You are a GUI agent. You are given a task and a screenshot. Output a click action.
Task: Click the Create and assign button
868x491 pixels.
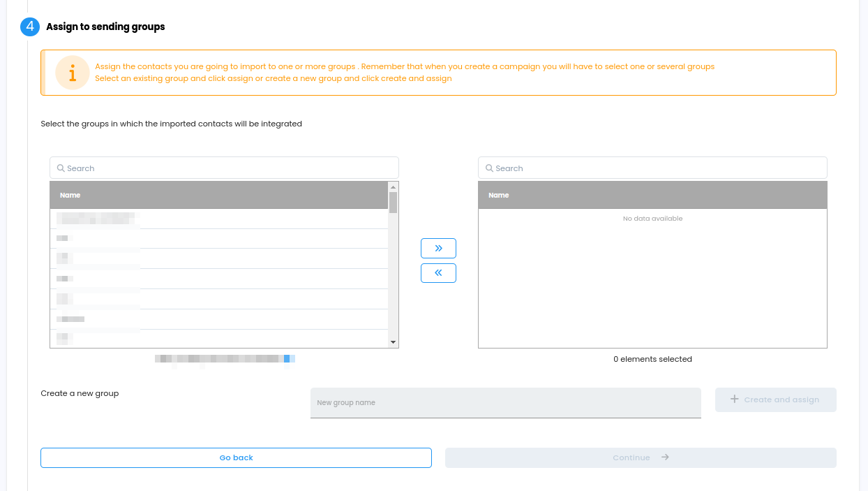pos(775,400)
